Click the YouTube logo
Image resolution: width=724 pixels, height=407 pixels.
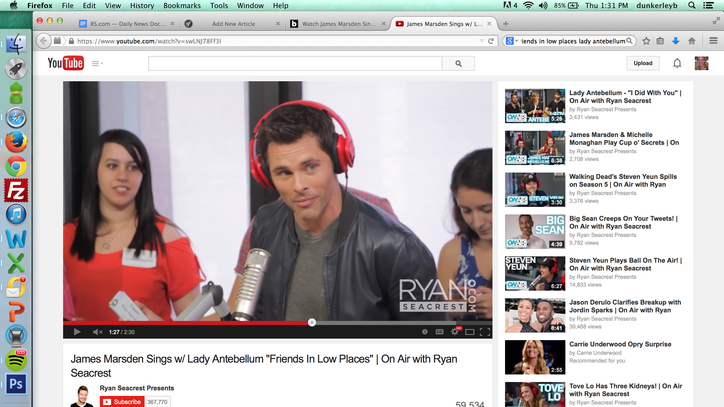click(66, 63)
